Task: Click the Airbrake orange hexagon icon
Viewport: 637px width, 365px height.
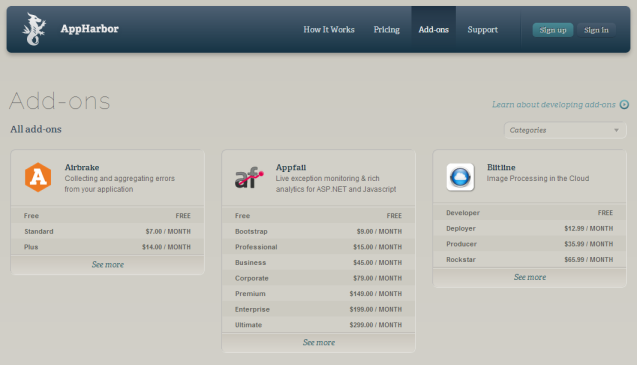Action: click(x=38, y=177)
